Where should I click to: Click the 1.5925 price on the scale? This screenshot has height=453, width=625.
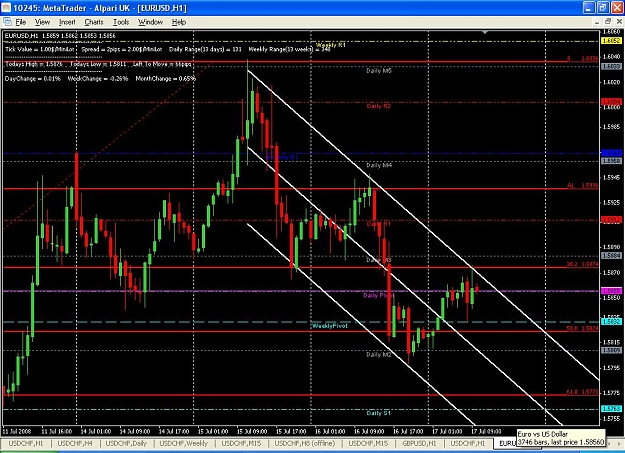[612, 203]
